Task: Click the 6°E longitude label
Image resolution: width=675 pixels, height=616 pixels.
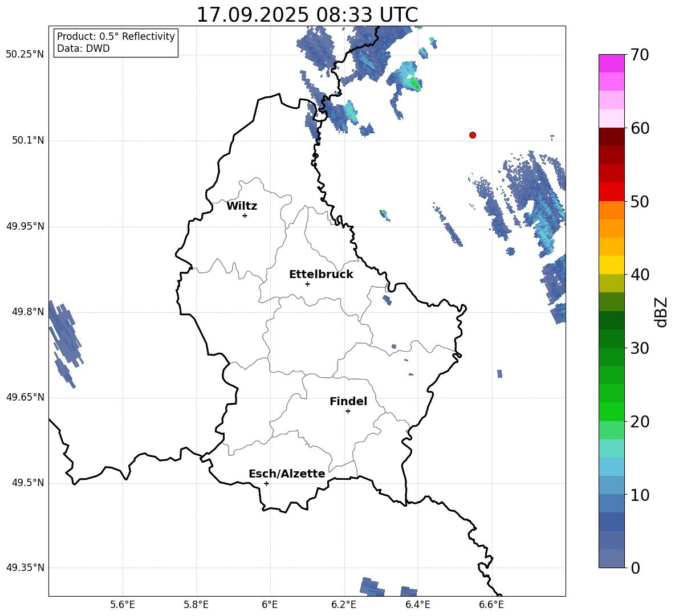Action: (x=270, y=605)
